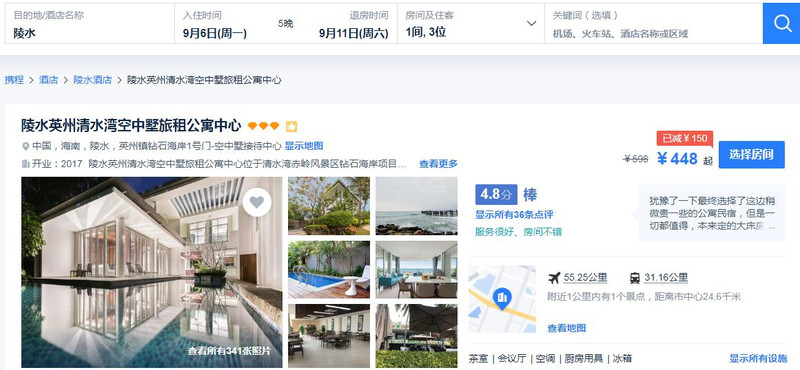Click the 显示地图 link

pyautogui.click(x=304, y=146)
